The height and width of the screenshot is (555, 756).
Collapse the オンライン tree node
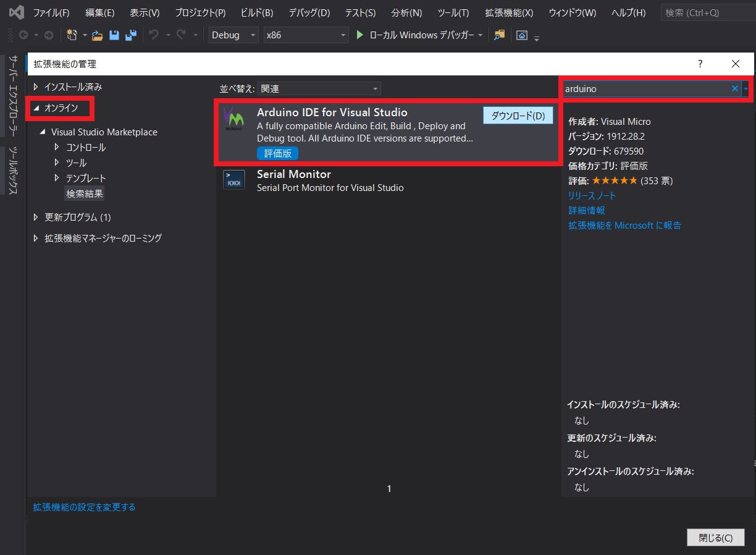click(36, 108)
